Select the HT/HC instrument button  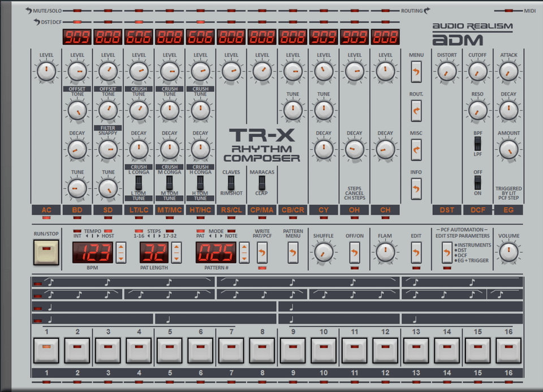click(x=200, y=210)
